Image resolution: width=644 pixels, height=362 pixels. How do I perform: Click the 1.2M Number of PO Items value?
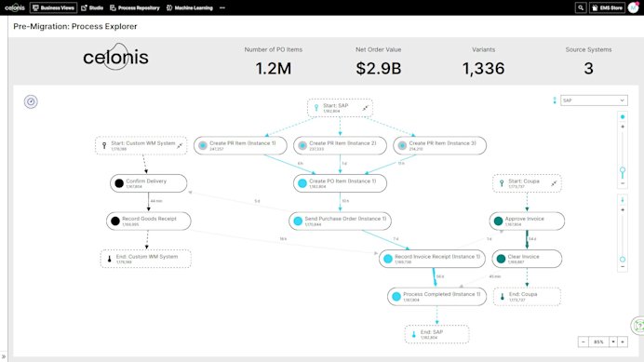[273, 68]
